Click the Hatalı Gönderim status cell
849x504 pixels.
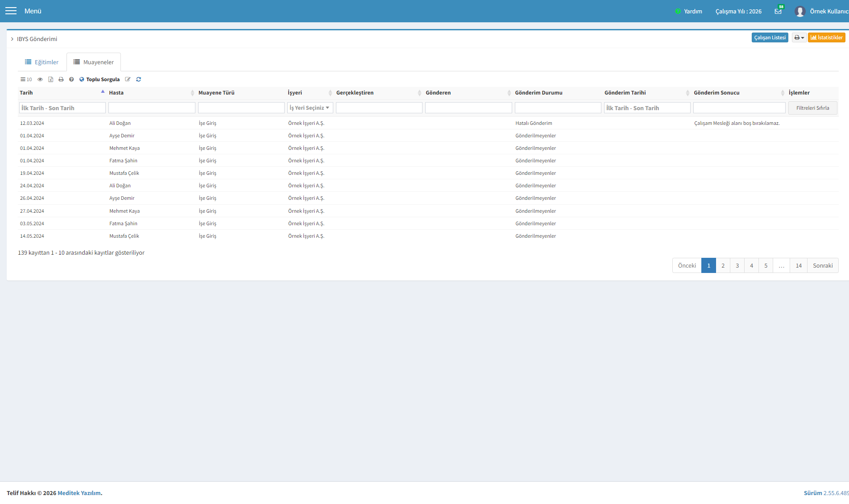pyautogui.click(x=534, y=123)
